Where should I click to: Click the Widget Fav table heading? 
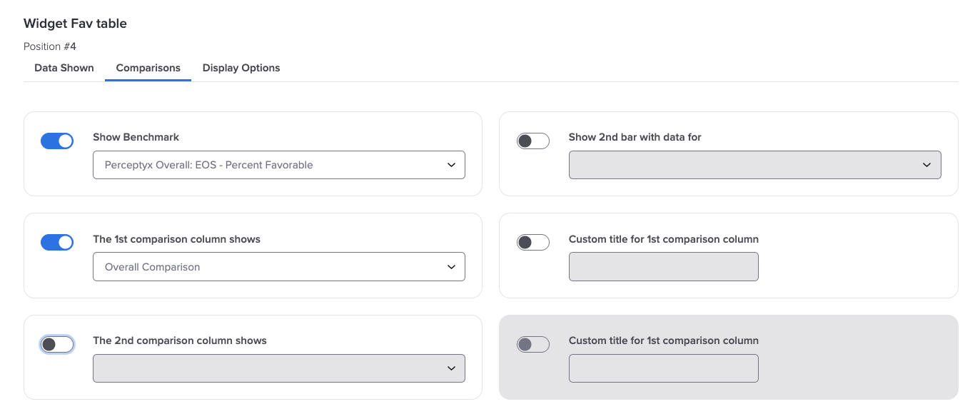[x=75, y=24]
